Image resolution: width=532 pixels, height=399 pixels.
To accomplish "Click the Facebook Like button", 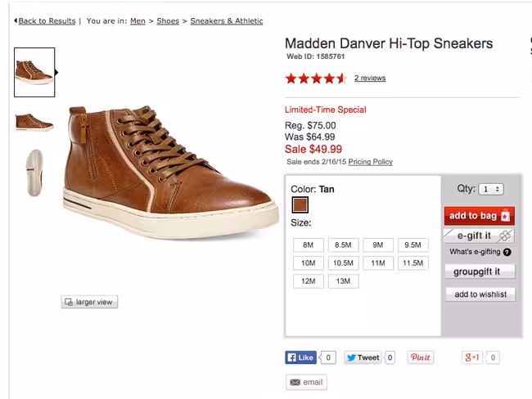I will 300,357.
